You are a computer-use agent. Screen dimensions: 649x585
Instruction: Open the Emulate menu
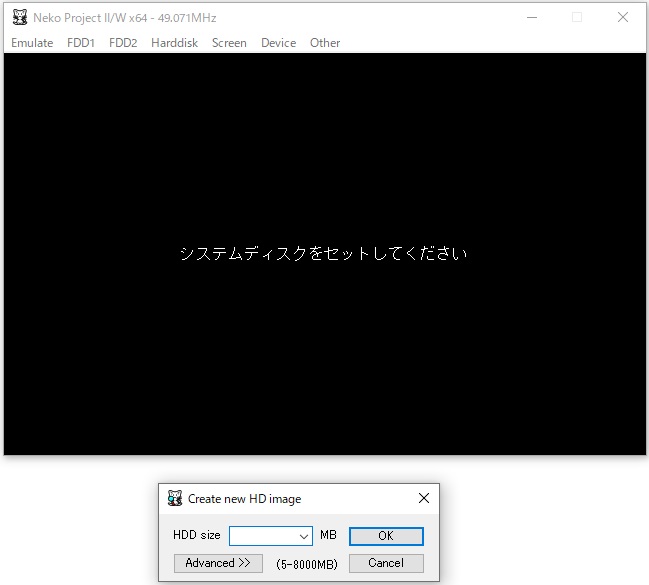point(32,43)
